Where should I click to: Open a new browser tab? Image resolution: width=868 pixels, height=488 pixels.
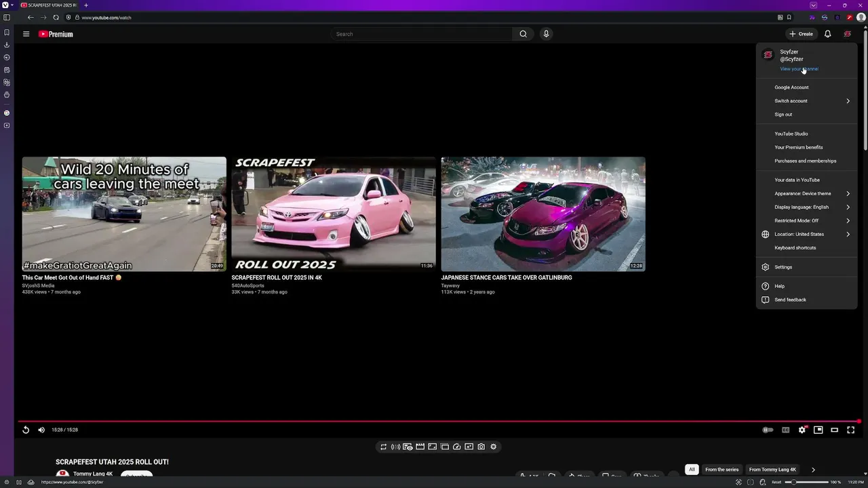[85, 5]
